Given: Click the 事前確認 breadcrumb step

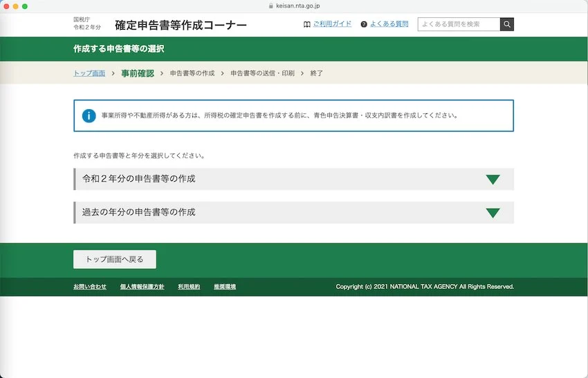Looking at the screenshot, I should click(x=138, y=73).
